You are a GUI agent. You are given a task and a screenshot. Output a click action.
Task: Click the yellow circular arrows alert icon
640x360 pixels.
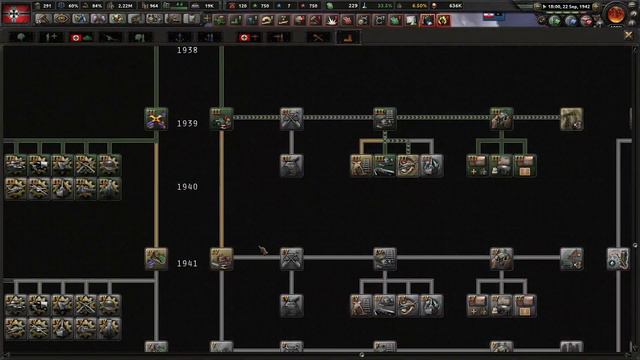[x=444, y=20]
